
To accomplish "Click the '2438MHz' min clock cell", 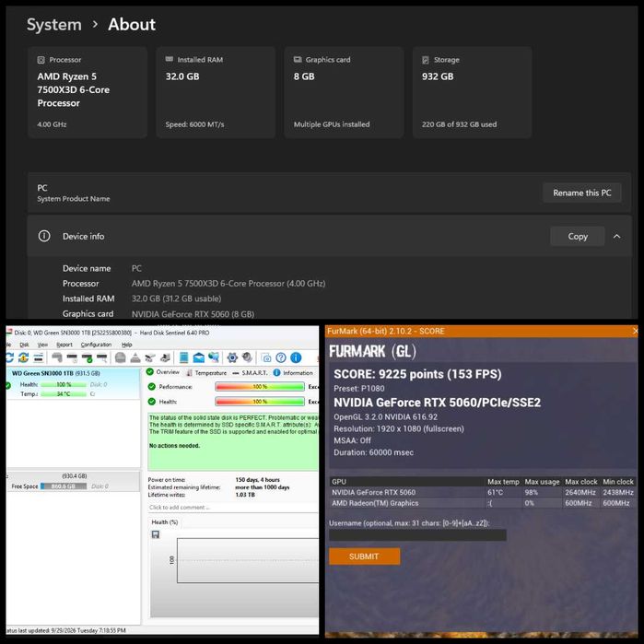I will pyautogui.click(x=618, y=492).
